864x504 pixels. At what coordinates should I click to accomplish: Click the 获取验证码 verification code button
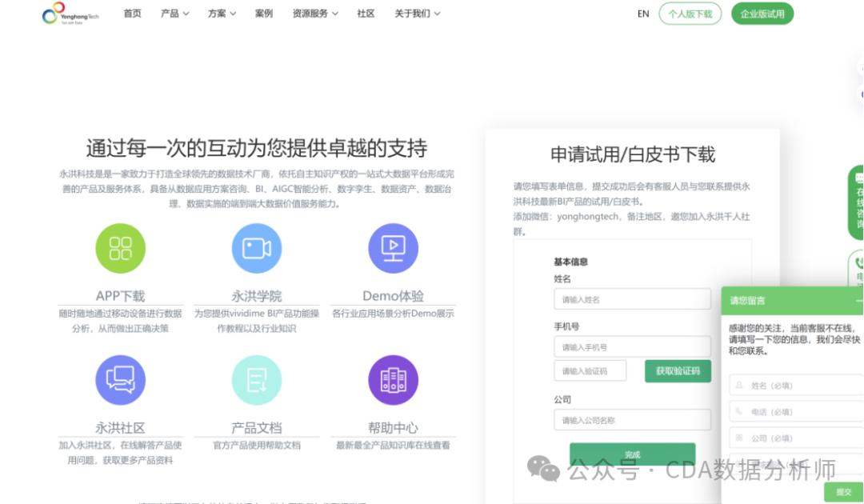[x=678, y=370]
